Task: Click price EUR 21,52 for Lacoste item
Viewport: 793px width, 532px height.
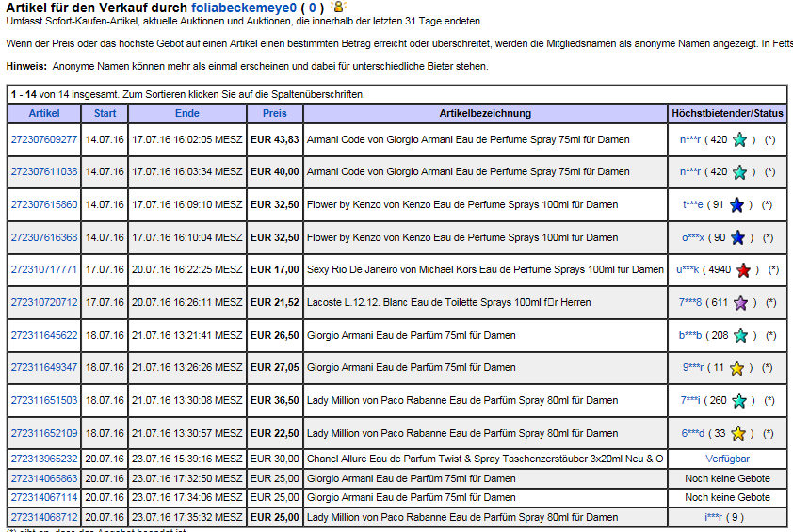Action: pos(275,302)
